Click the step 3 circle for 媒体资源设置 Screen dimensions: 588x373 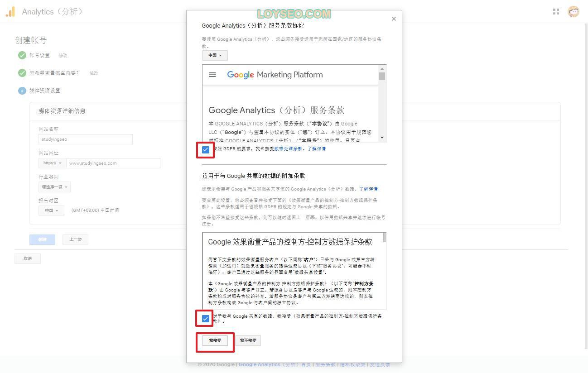(x=22, y=91)
